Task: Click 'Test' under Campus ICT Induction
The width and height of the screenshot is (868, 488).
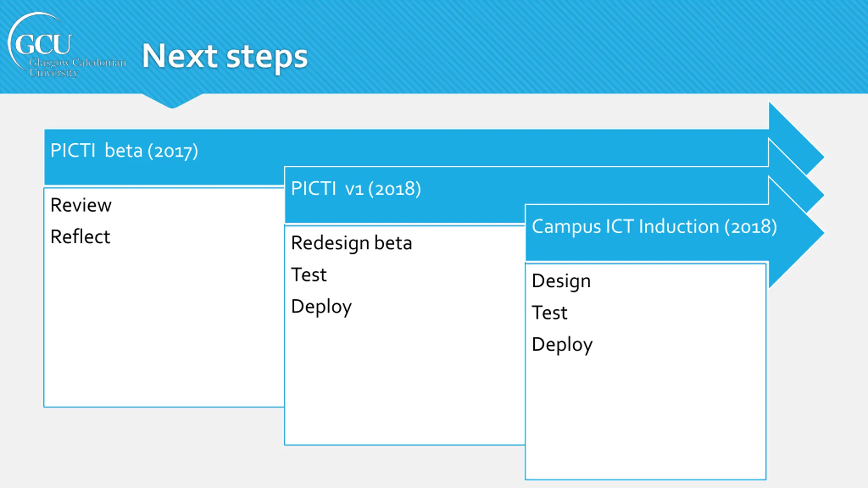Action: pos(549,312)
